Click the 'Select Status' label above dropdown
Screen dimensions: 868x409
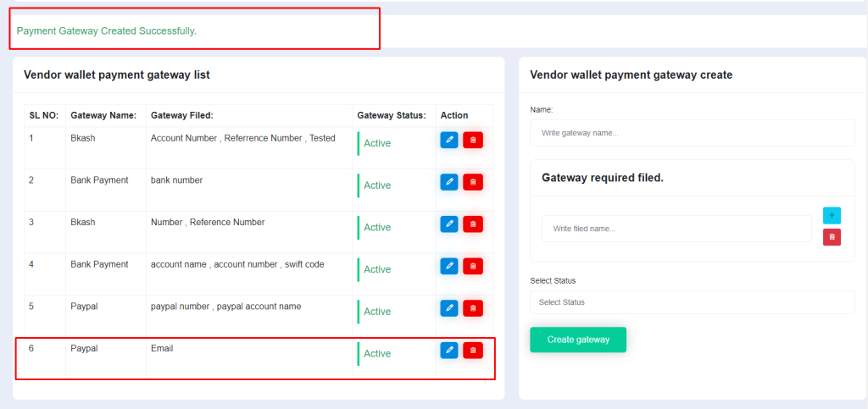point(553,281)
